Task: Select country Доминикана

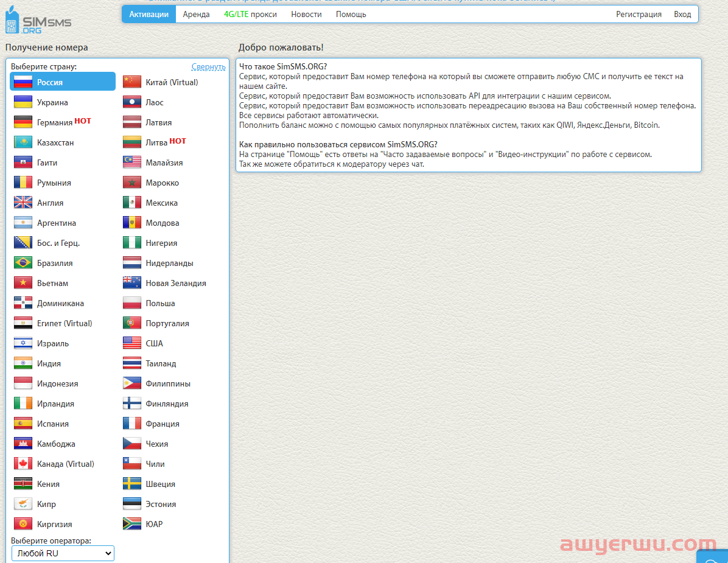Action: point(60,303)
